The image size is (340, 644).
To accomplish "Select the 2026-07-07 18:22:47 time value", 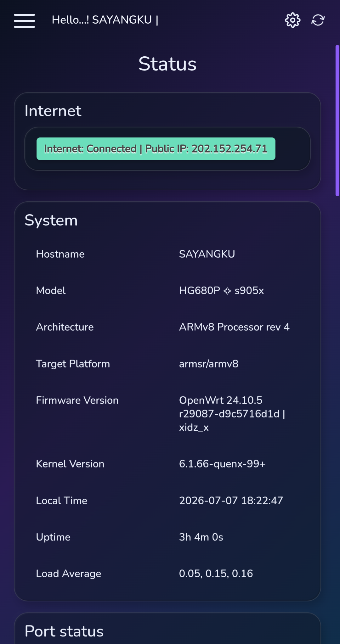I will tap(231, 501).
